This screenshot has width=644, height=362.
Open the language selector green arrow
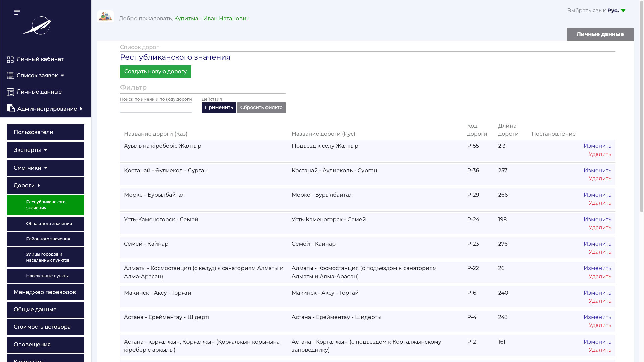(623, 11)
